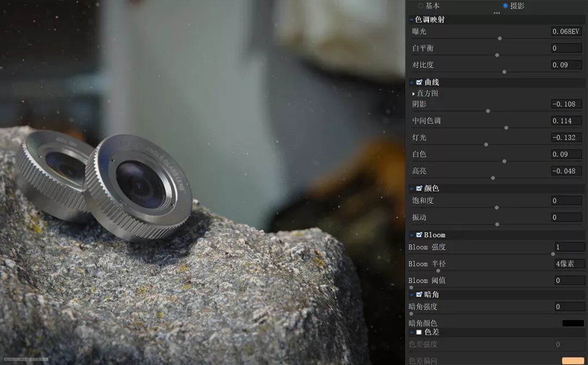Image resolution: width=588 pixels, height=365 pixels.
Task: Click the 曝光 slider handle
Action: (499, 38)
